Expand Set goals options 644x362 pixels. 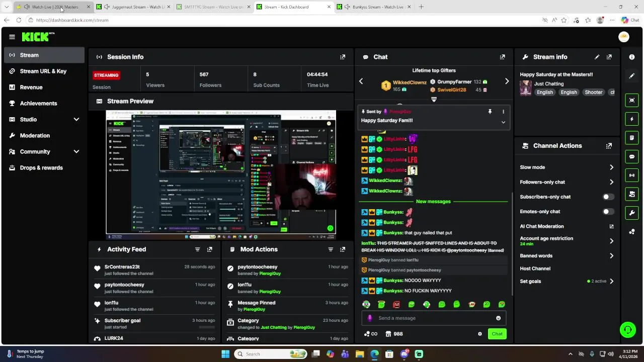click(611, 281)
